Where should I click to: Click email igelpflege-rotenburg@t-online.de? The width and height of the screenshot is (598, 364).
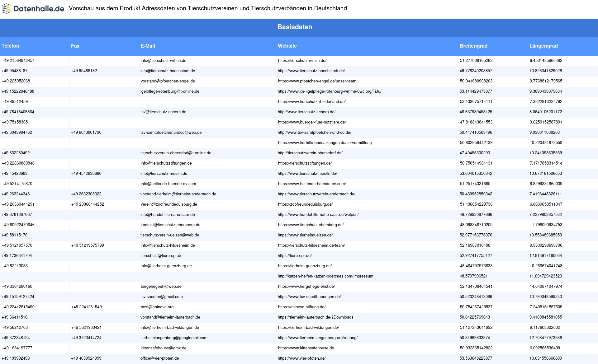coord(170,91)
